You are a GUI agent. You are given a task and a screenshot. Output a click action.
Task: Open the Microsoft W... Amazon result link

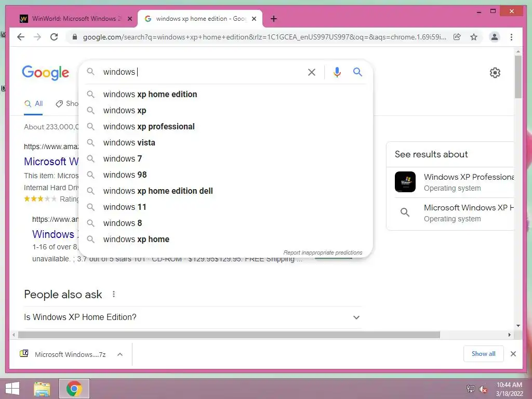(x=51, y=162)
